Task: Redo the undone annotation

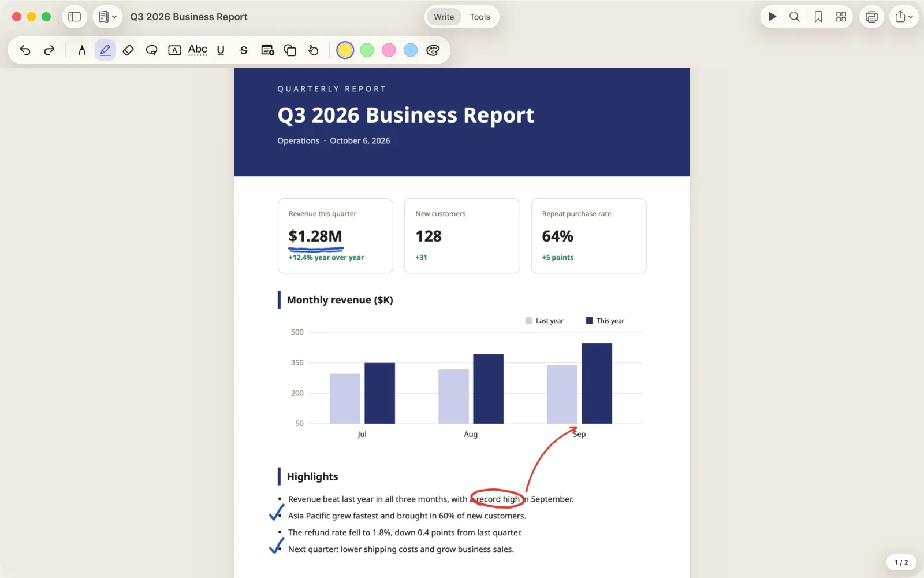Action: point(49,50)
